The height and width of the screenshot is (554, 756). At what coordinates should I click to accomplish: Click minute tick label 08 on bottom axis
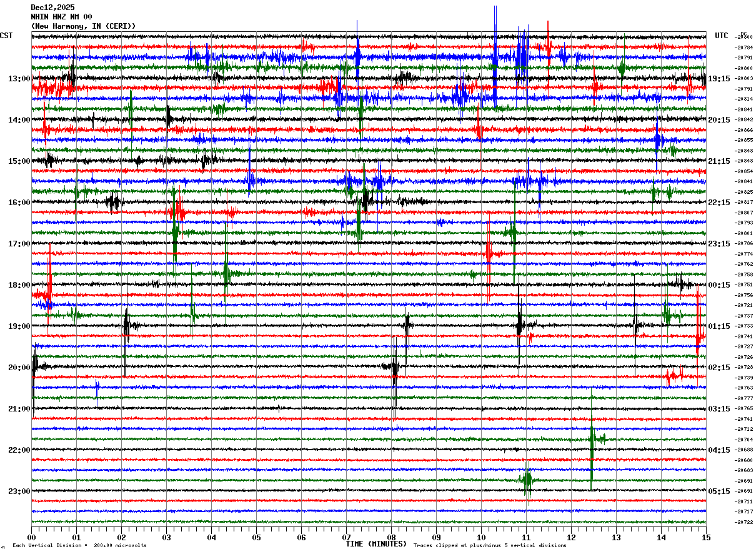[391, 537]
